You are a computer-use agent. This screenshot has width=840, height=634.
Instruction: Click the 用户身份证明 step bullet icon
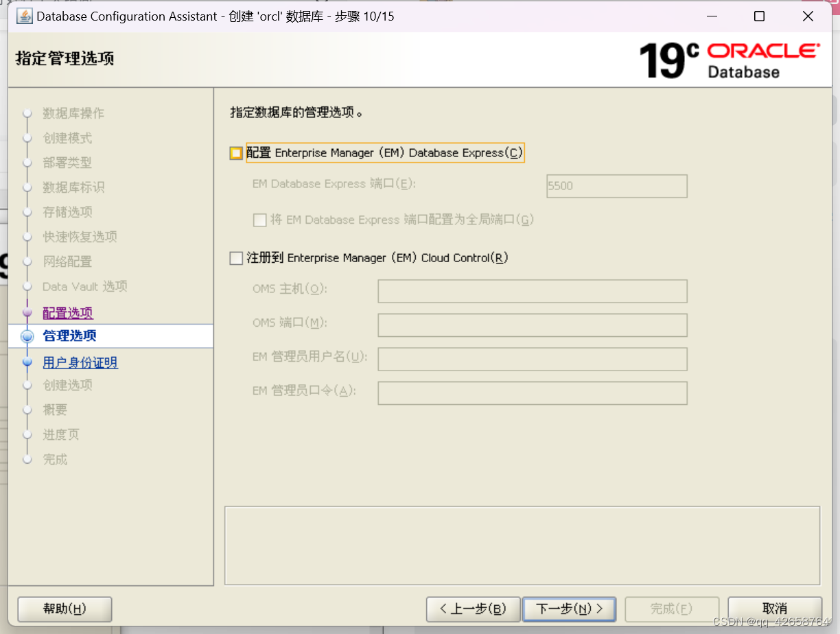[27, 362]
